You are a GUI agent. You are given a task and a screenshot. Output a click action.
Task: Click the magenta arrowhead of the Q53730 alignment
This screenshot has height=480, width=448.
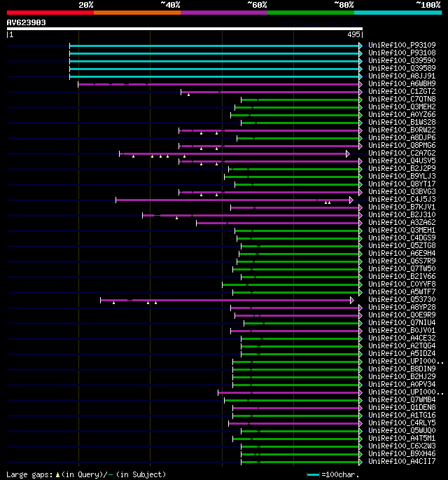(352, 301)
